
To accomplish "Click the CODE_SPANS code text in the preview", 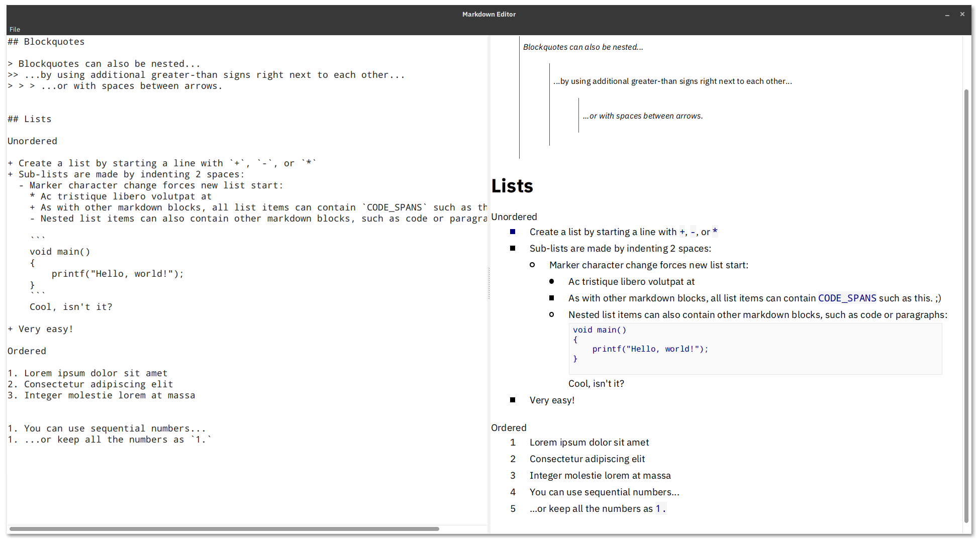I will click(847, 298).
